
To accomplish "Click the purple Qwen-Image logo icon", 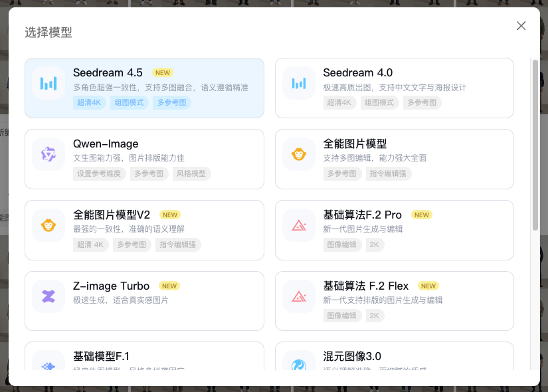I will [x=48, y=154].
